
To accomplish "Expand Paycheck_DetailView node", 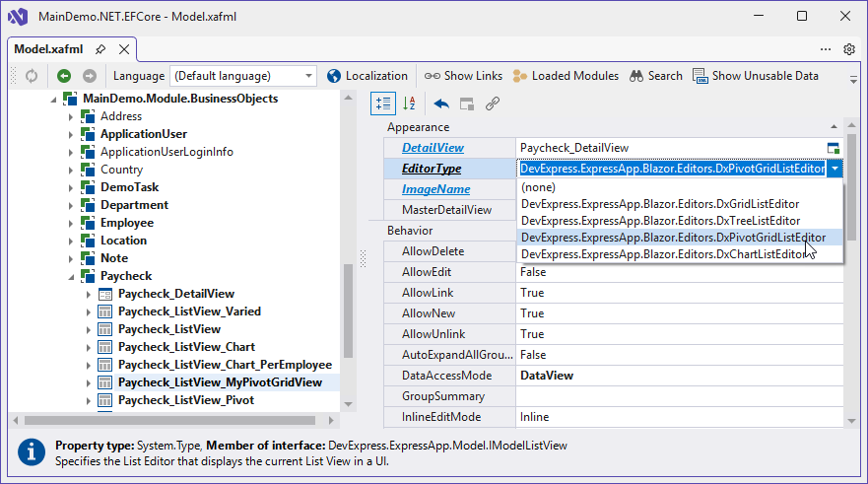I will tap(89, 294).
